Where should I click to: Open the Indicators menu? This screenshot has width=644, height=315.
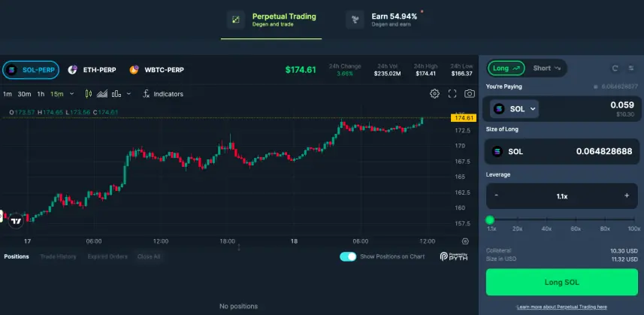162,94
